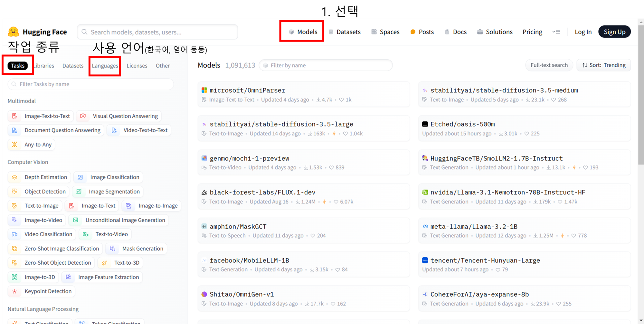Click the microsoft/OmniParser Microsoft logo

click(204, 90)
